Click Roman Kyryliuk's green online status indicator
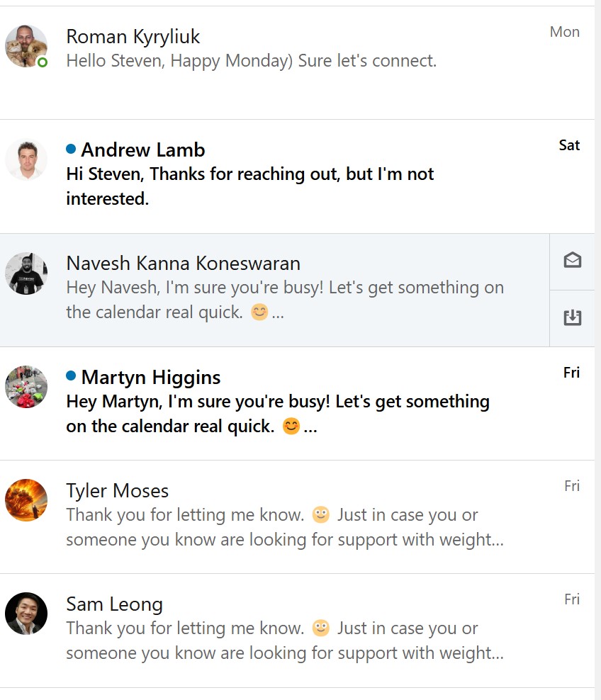The width and height of the screenshot is (601, 700). 43,62
